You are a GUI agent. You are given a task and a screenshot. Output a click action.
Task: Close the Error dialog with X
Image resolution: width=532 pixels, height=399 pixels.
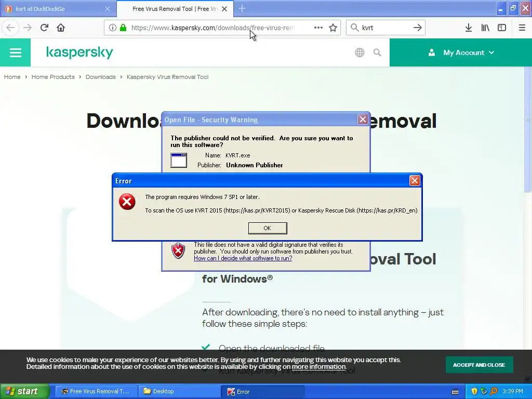415,180
